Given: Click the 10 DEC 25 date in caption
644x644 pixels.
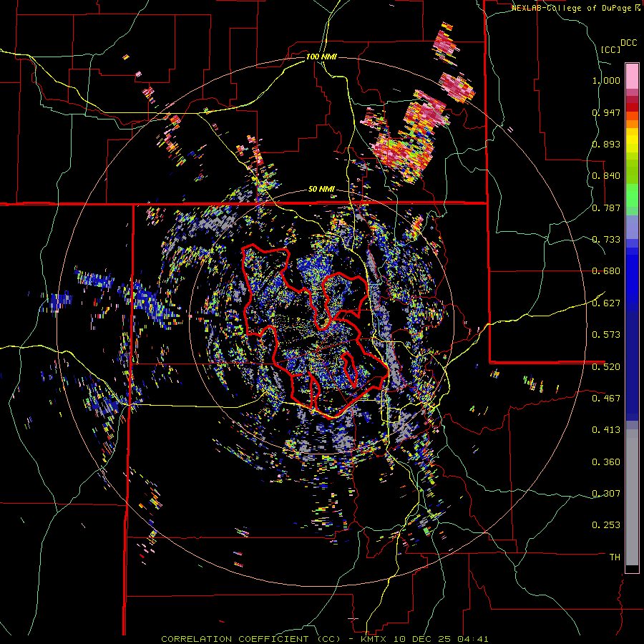Looking at the screenshot, I should click(424, 639).
